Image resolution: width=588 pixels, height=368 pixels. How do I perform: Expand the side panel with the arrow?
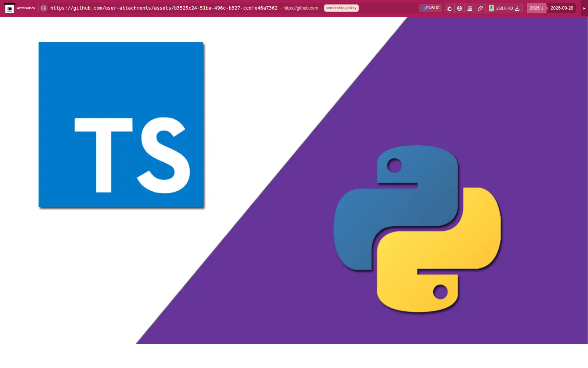coord(584,8)
